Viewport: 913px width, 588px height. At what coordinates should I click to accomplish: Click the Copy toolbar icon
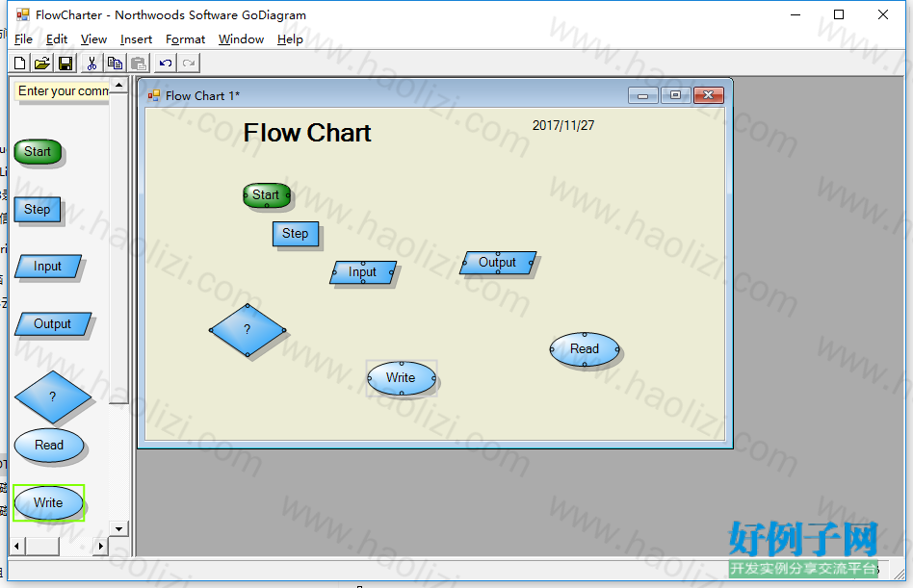coord(115,63)
